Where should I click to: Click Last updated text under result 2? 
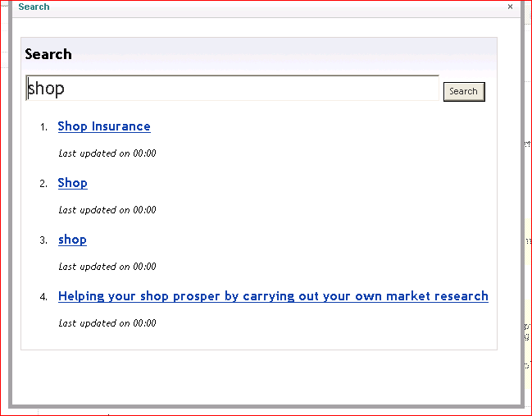click(107, 210)
